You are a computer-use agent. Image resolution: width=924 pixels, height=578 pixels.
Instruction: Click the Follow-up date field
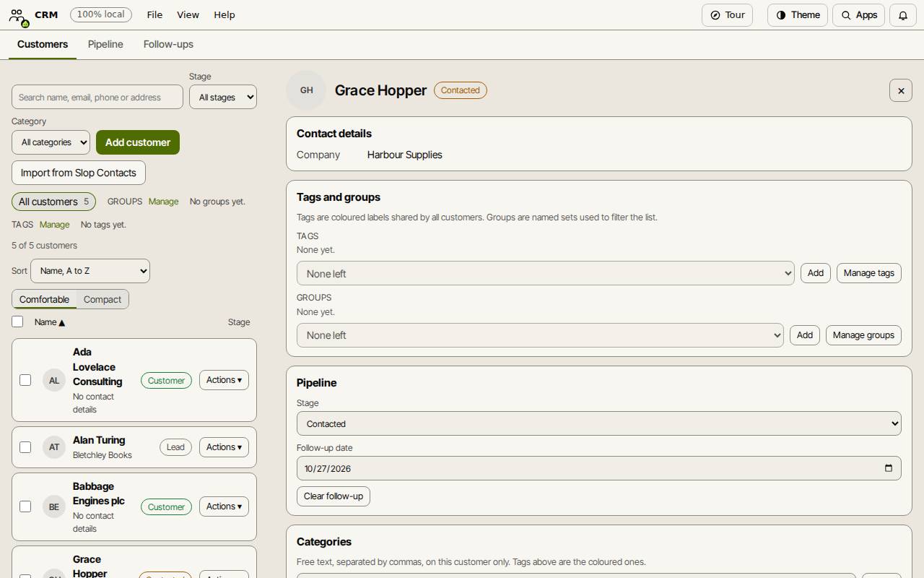tap(599, 468)
